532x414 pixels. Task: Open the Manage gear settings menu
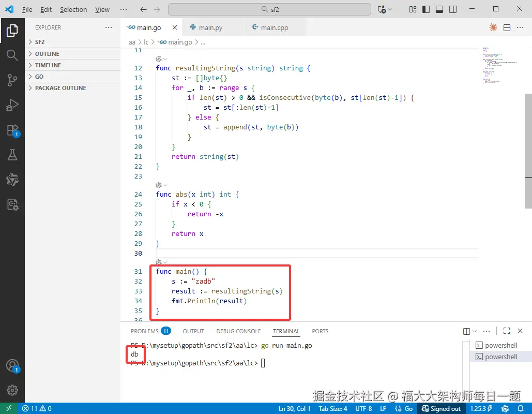coord(12,390)
